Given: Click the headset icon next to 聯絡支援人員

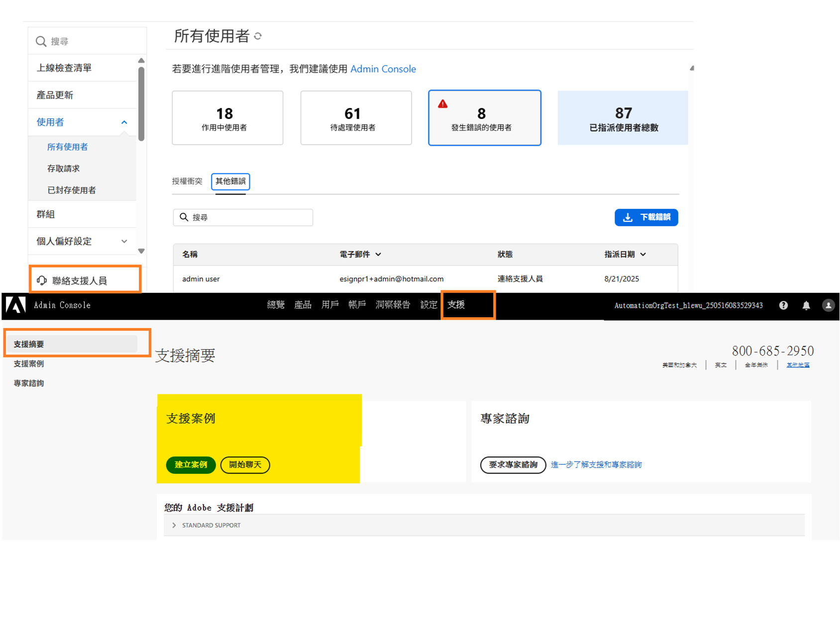Looking at the screenshot, I should click(42, 280).
